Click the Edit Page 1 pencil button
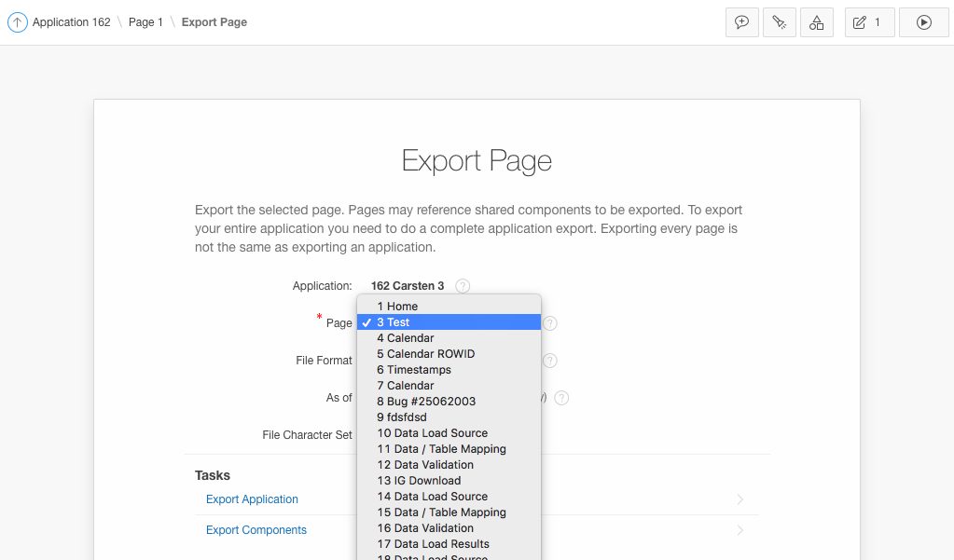This screenshot has height=560, width=954. [x=869, y=22]
